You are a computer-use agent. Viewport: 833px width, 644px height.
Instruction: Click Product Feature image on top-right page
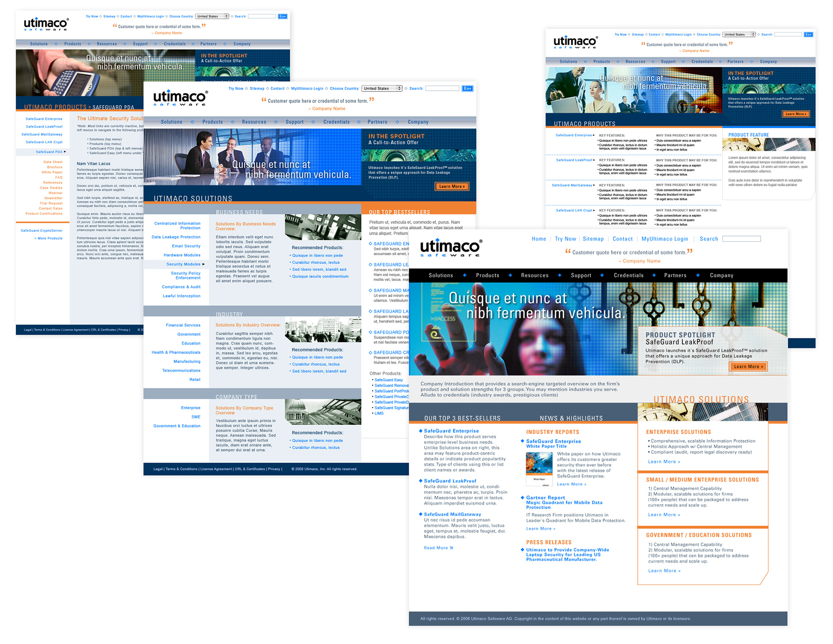[769, 145]
